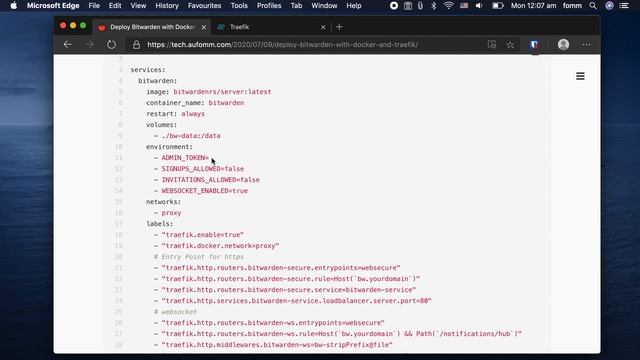Reload the page with the refresh icon

coord(111,44)
